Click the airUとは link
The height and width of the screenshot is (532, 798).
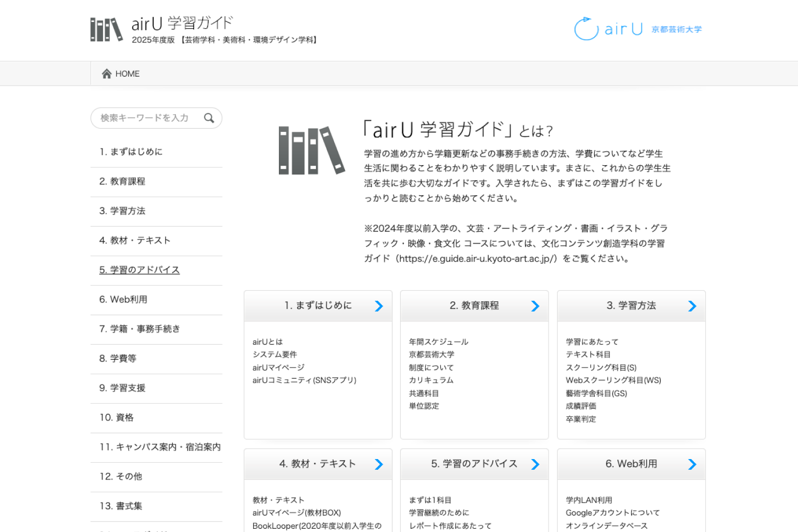tap(268, 342)
